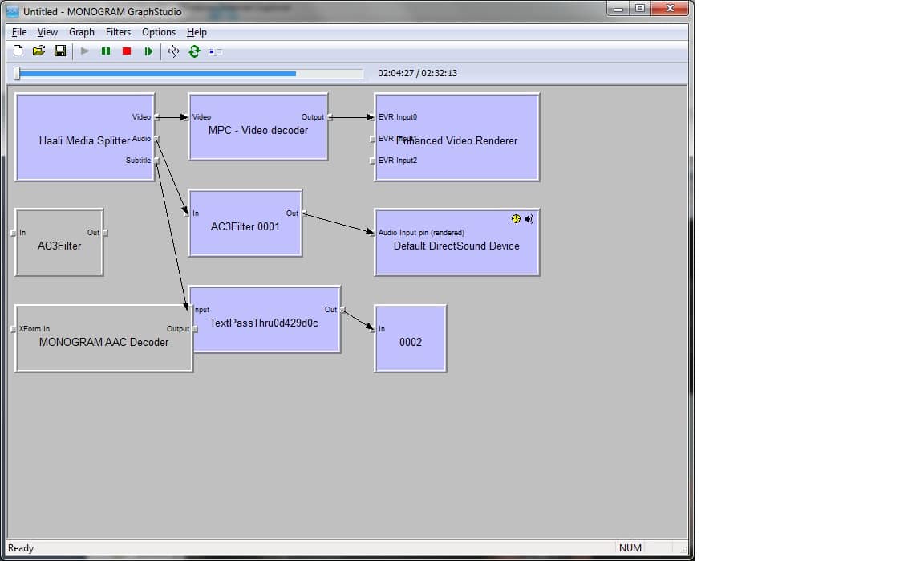Stop playback with the red square icon
The height and width of the screenshot is (561, 924).
[x=127, y=51]
